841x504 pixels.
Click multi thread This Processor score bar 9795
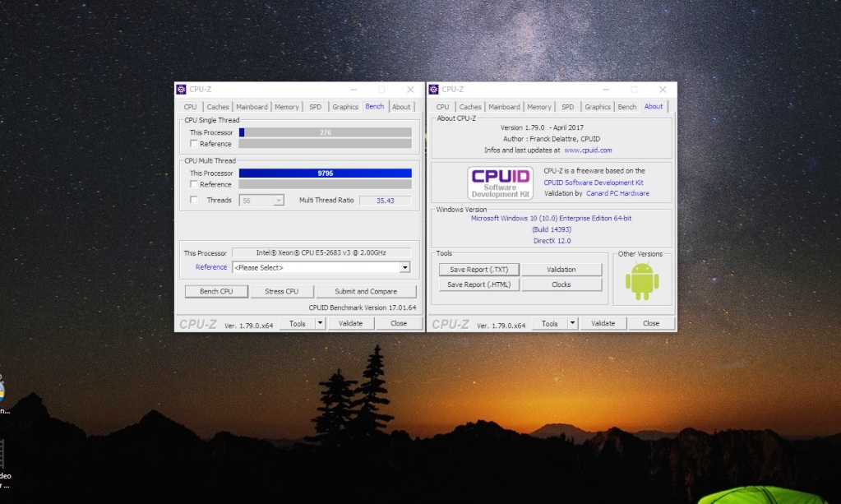click(325, 173)
